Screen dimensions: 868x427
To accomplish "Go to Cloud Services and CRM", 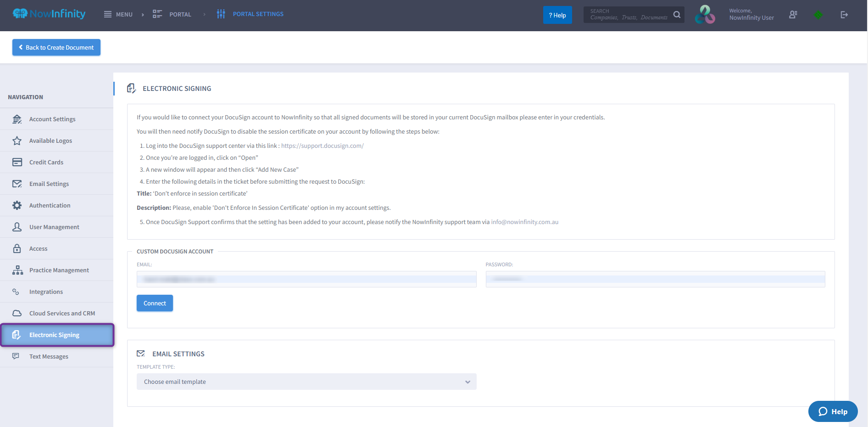I will click(x=57, y=313).
